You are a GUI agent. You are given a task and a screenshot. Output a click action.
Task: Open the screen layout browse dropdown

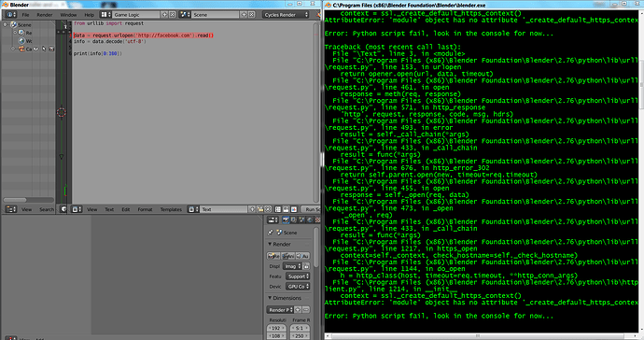(x=106, y=14)
